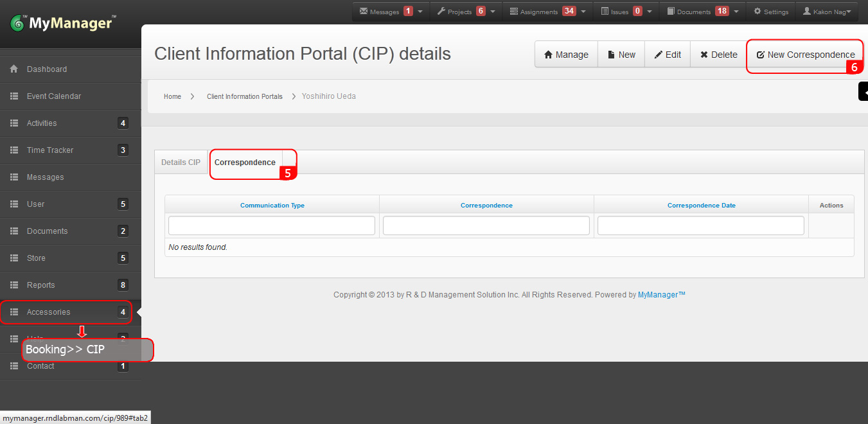Click the Event Calendar list icon

pyautogui.click(x=13, y=96)
